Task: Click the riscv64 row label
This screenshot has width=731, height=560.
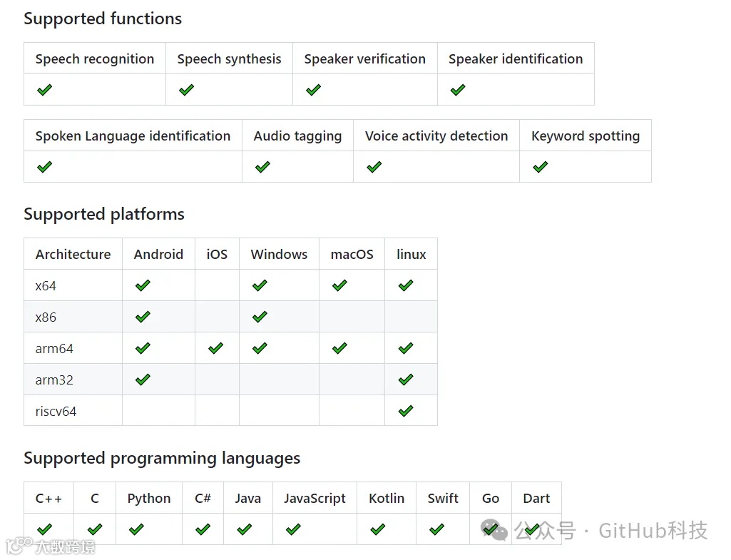Action: coord(56,411)
